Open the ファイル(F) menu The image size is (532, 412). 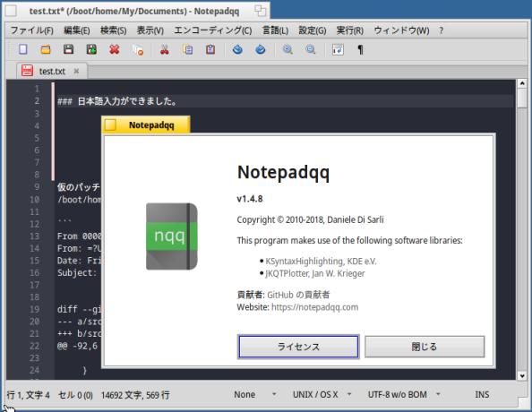coord(32,30)
